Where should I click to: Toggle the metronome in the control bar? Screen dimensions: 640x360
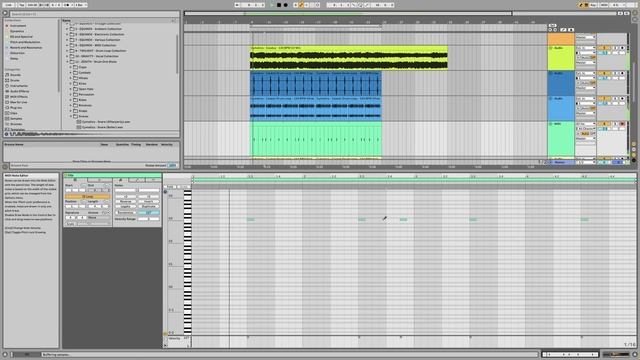point(68,5)
